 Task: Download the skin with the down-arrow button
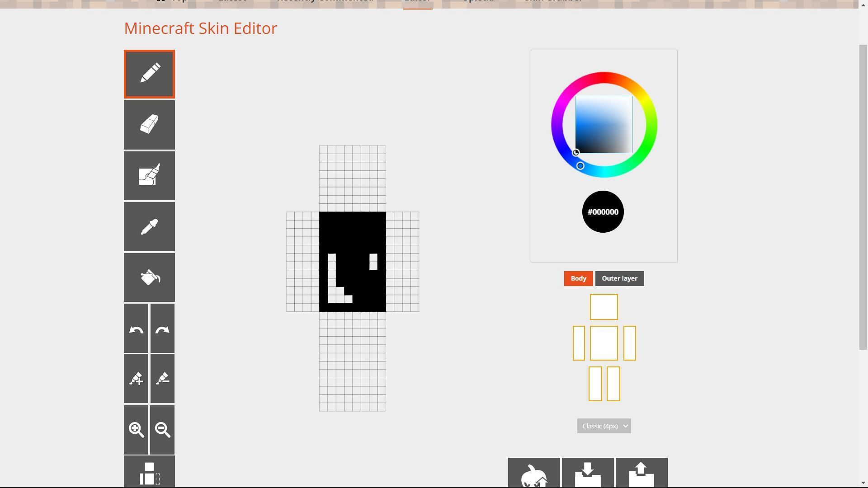[x=588, y=473]
